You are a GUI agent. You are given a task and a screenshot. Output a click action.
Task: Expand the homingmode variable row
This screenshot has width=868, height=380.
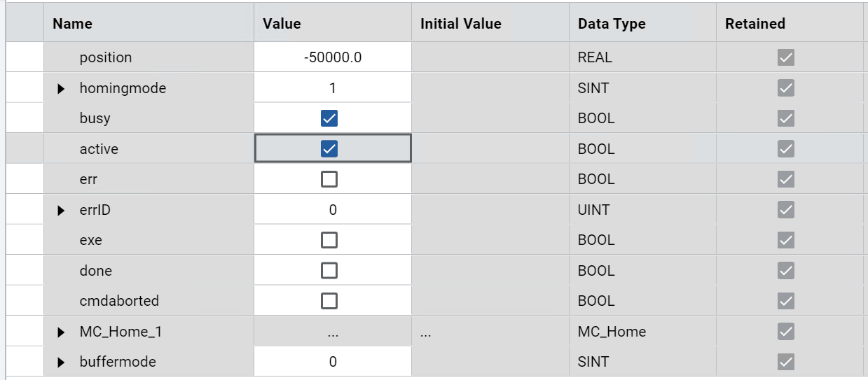point(61,88)
